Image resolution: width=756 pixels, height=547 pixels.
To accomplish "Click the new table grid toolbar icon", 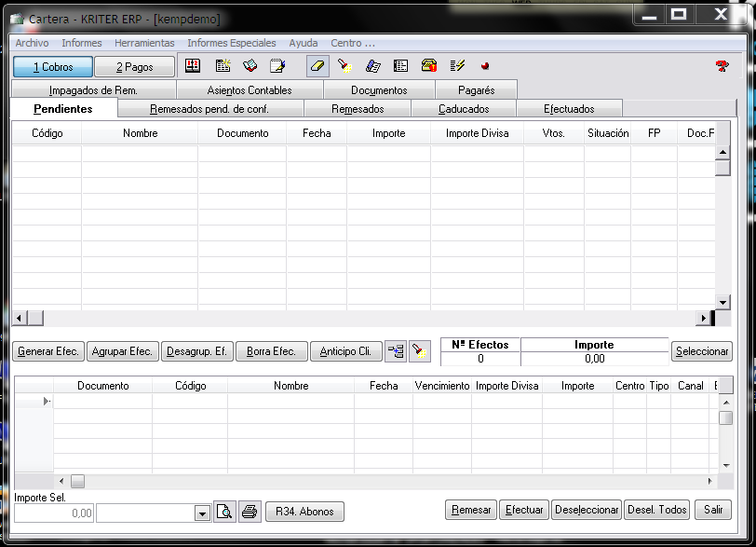I will click(x=223, y=66).
